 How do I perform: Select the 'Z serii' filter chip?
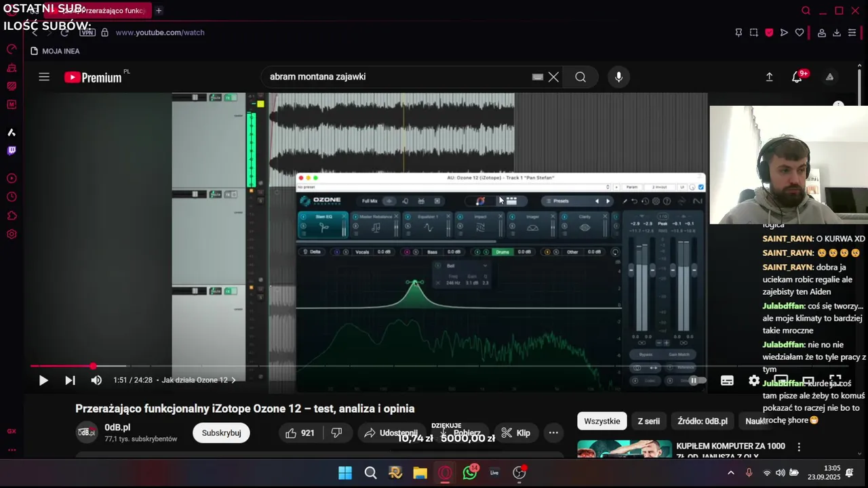click(648, 421)
